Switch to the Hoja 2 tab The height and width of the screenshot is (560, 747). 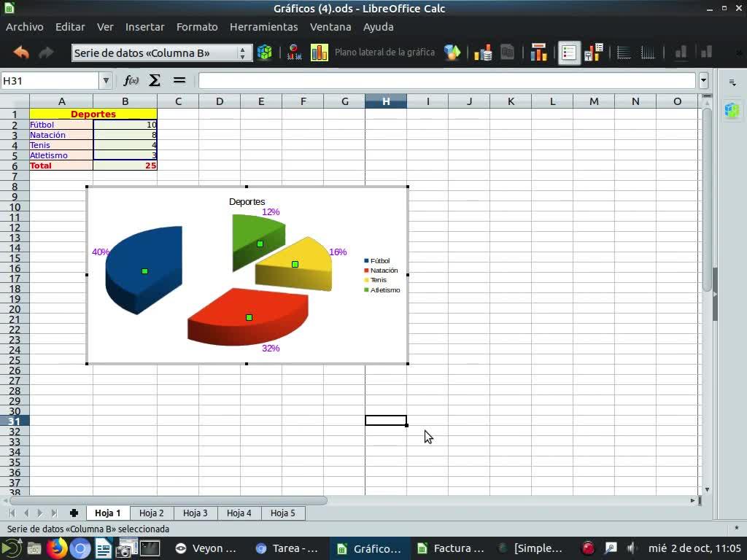click(152, 513)
